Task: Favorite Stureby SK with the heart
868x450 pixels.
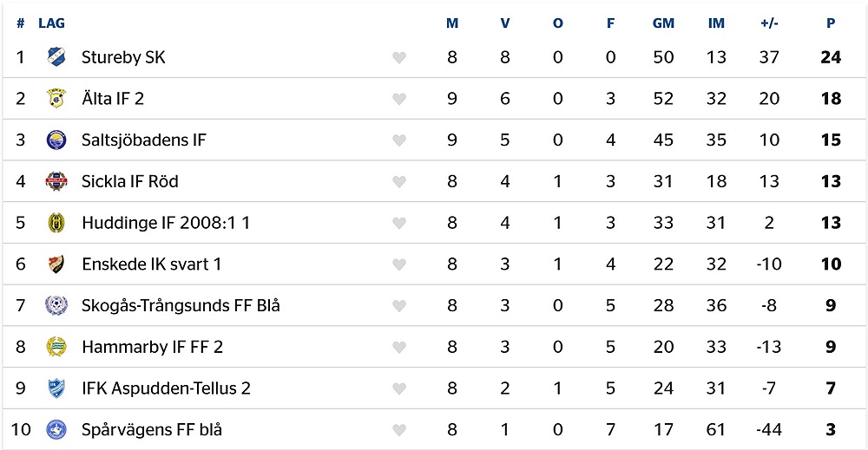Action: (x=399, y=57)
